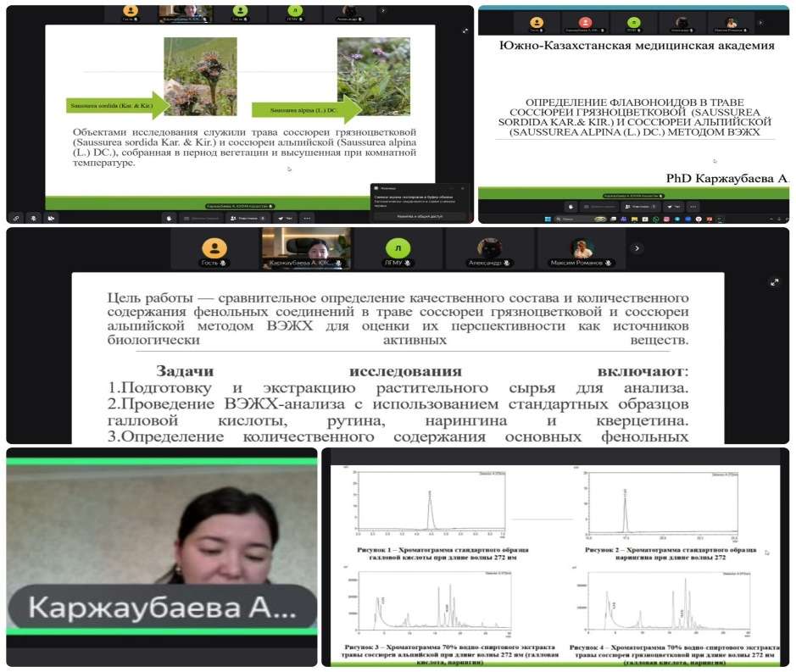This screenshot has width=796, height=672.
Task: Expand participant strip with arrow after Максим Романов
Action: point(637,248)
